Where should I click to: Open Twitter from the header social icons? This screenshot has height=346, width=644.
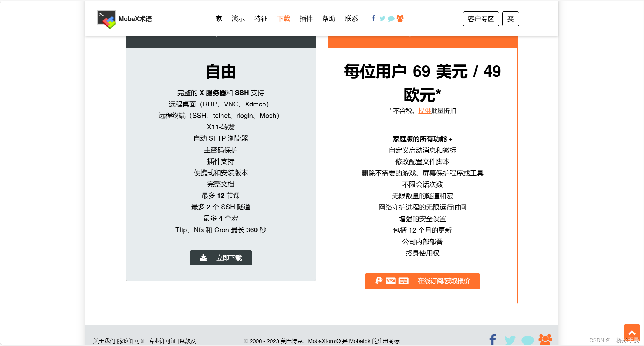(x=382, y=18)
